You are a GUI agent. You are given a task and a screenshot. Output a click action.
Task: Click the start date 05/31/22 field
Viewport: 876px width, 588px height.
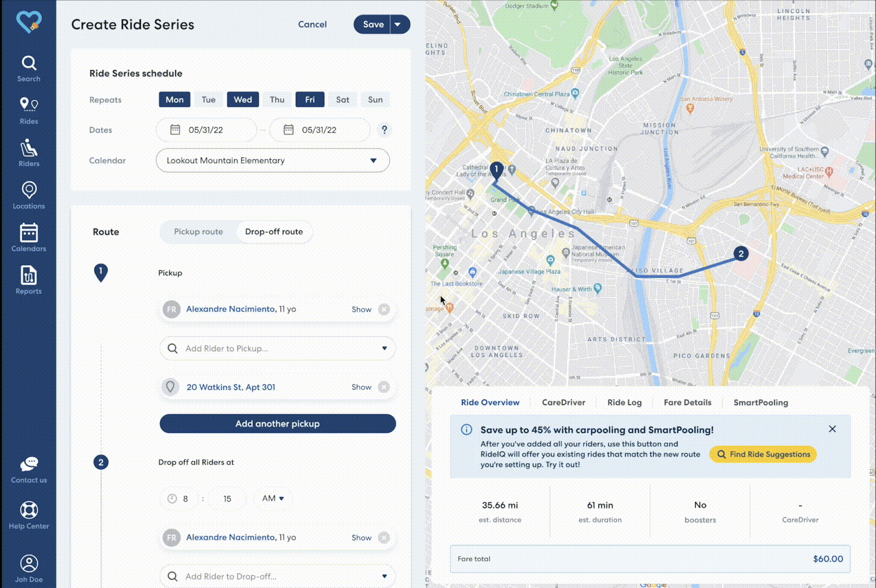click(x=206, y=130)
